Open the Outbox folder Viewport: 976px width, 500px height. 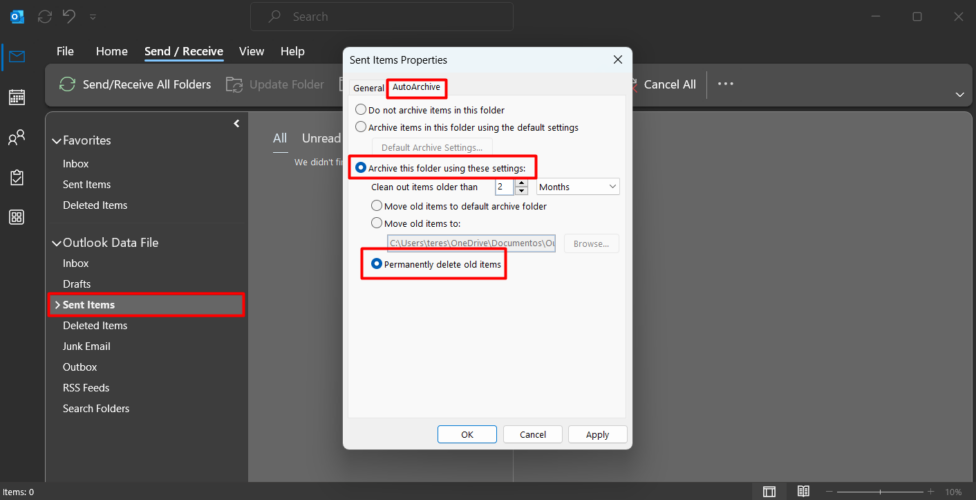80,367
